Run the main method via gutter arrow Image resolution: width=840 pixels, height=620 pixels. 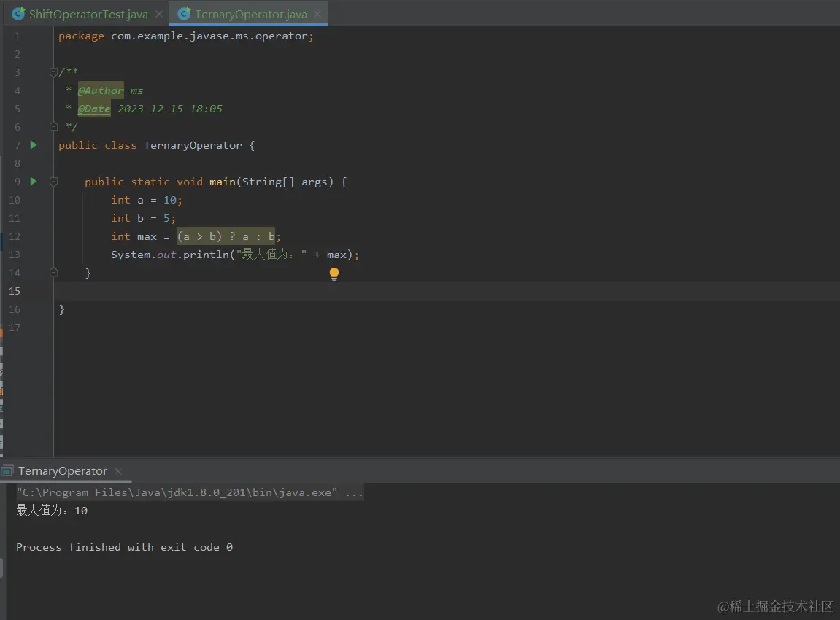(x=34, y=182)
